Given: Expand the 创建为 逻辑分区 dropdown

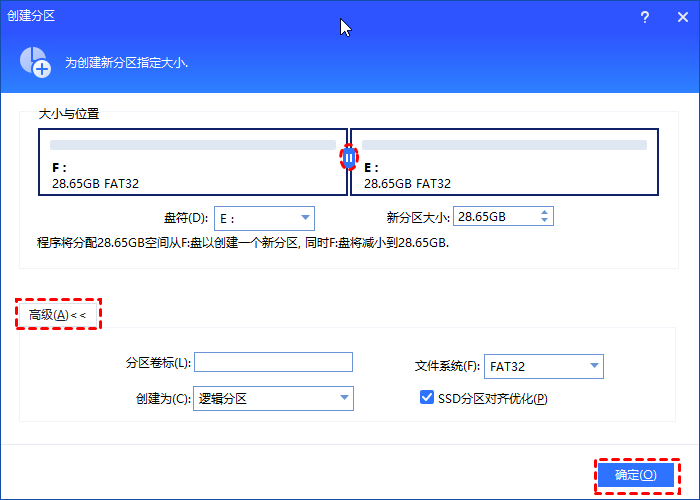Looking at the screenshot, I should [x=343, y=398].
